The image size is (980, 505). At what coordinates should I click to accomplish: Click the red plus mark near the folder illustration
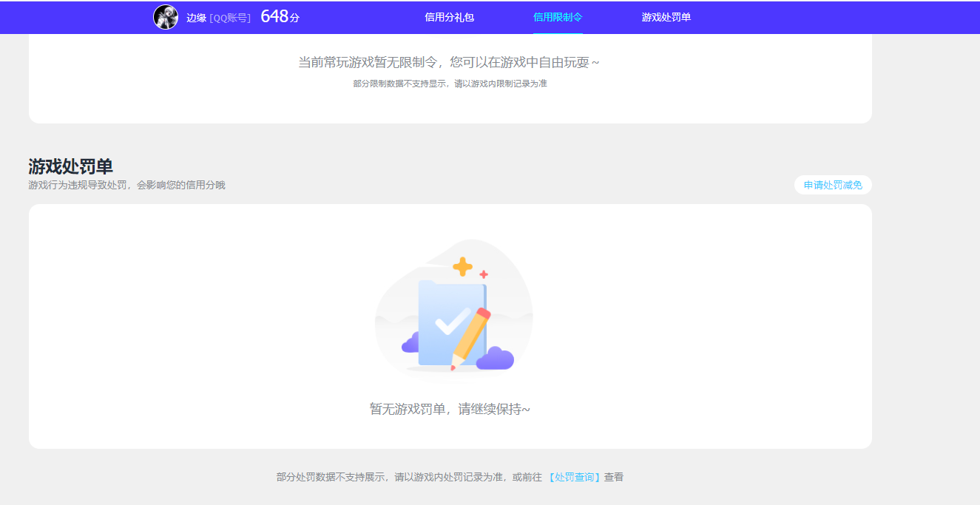[x=483, y=274]
